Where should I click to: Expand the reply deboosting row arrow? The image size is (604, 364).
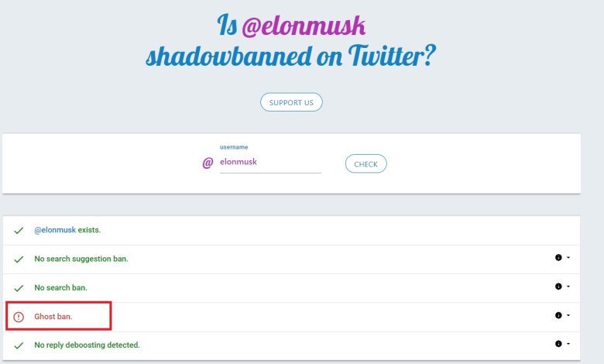569,345
